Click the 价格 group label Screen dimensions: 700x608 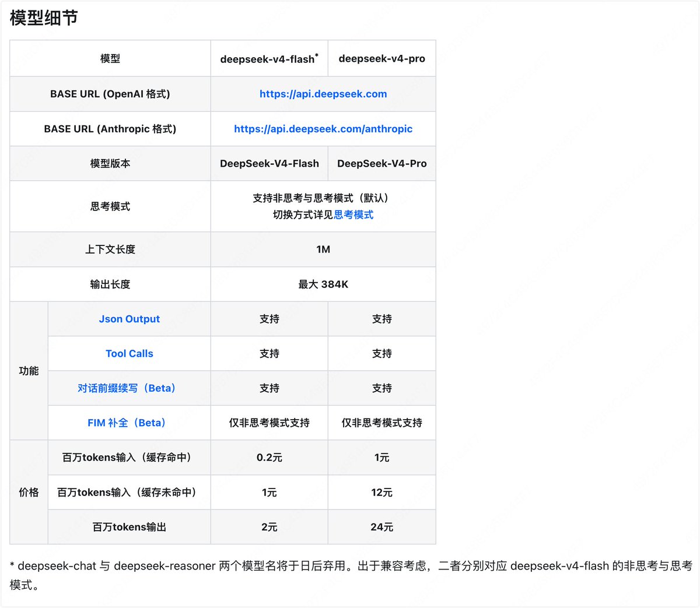tap(29, 492)
